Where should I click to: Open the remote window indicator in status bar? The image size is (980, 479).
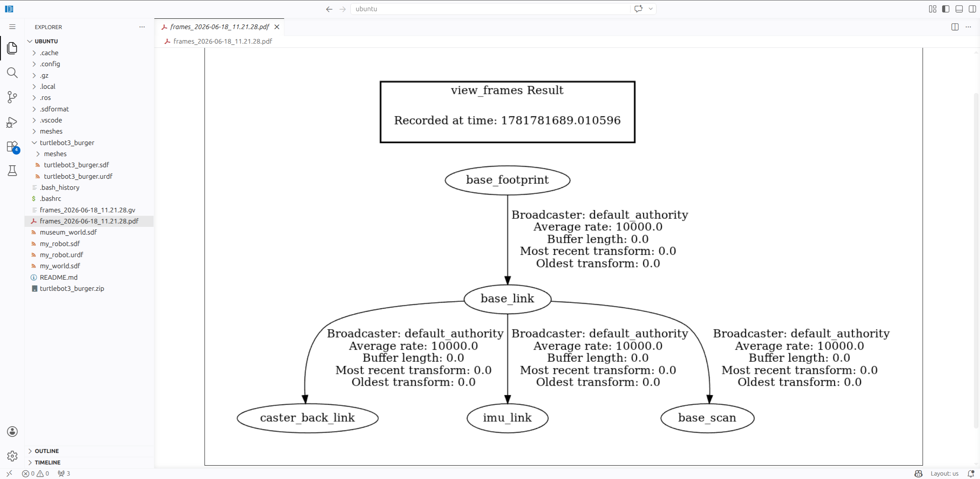9,474
